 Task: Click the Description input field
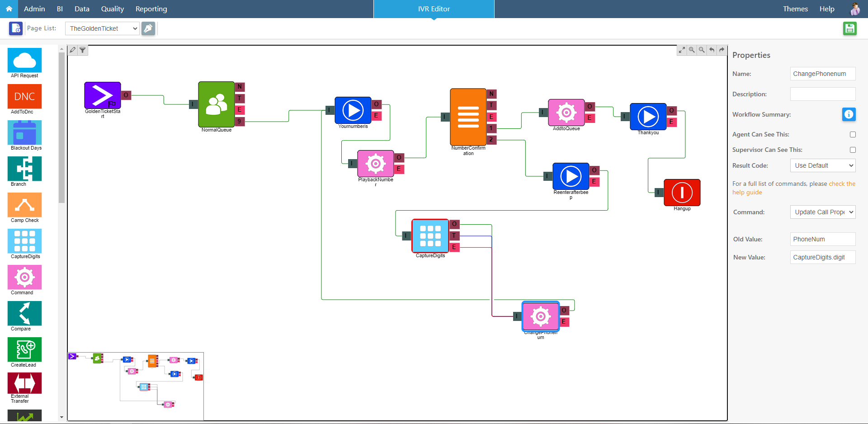click(x=823, y=94)
